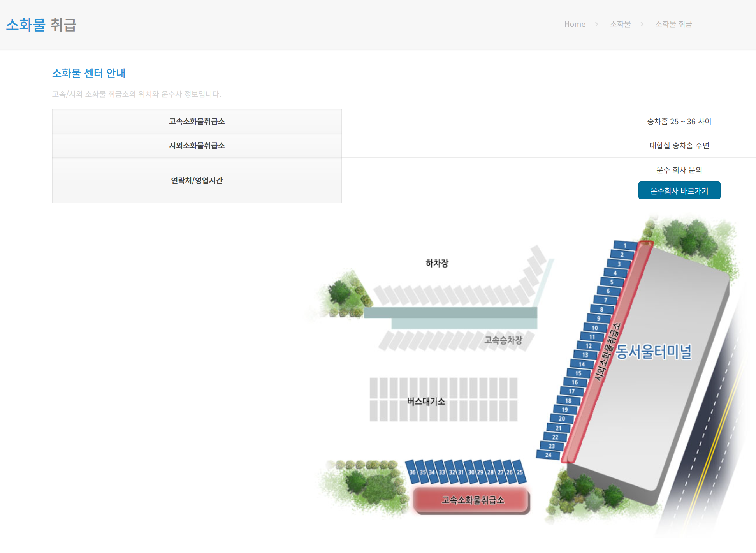This screenshot has width=756, height=553.
Task: Click the 동서울터미널 building label
Action: pos(653,352)
